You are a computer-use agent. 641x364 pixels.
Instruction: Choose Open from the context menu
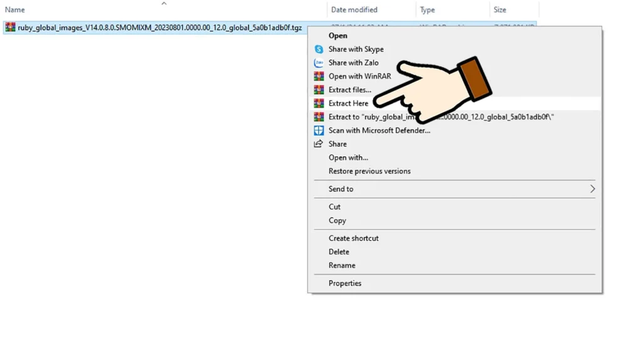pyautogui.click(x=338, y=36)
